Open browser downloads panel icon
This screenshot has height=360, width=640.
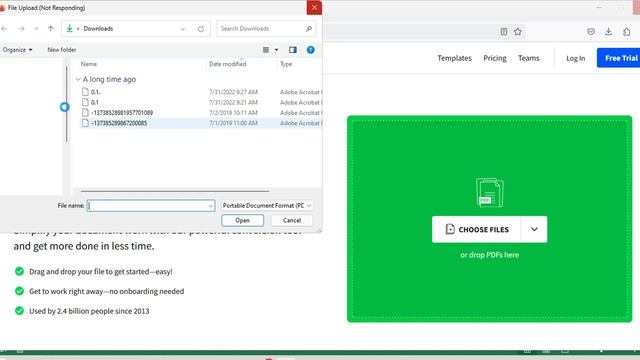(x=608, y=31)
